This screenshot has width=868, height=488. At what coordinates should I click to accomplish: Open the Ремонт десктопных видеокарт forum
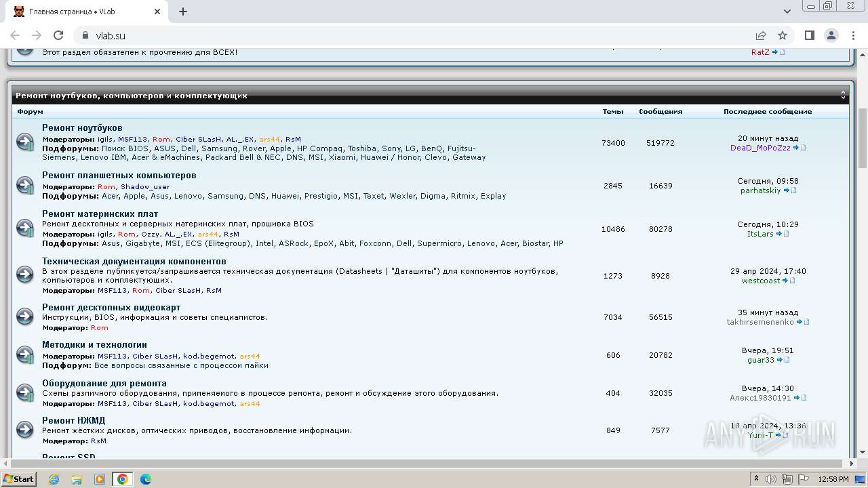click(111, 308)
